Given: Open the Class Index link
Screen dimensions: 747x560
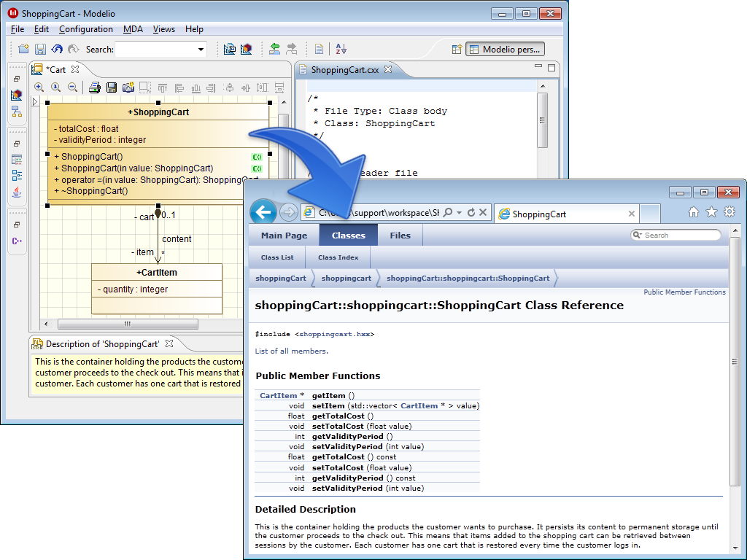Looking at the screenshot, I should click(x=338, y=257).
